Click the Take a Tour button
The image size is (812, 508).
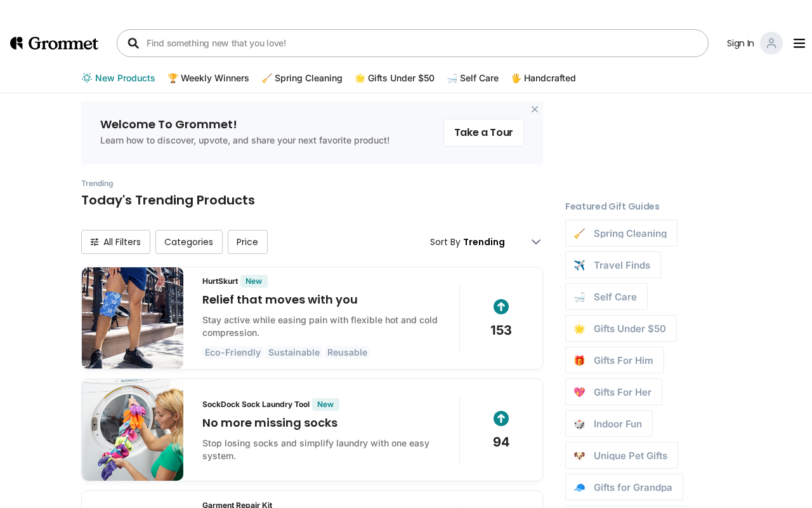pyautogui.click(x=483, y=133)
